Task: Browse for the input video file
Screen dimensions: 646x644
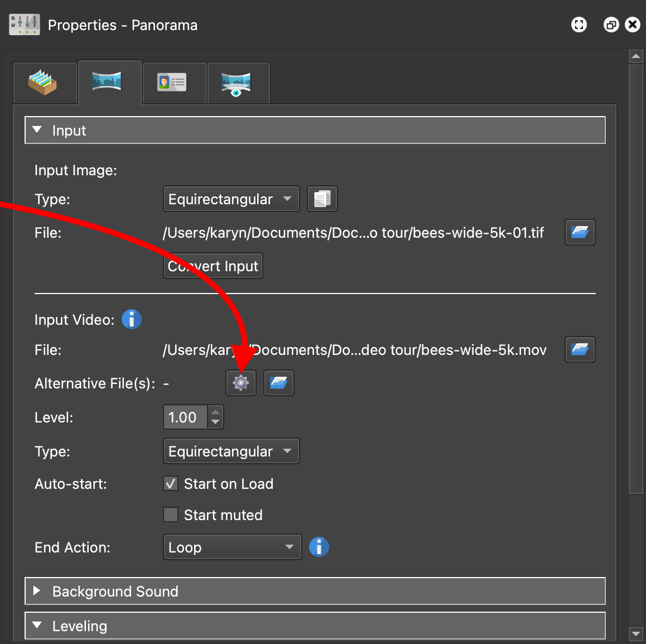Action: click(x=580, y=350)
